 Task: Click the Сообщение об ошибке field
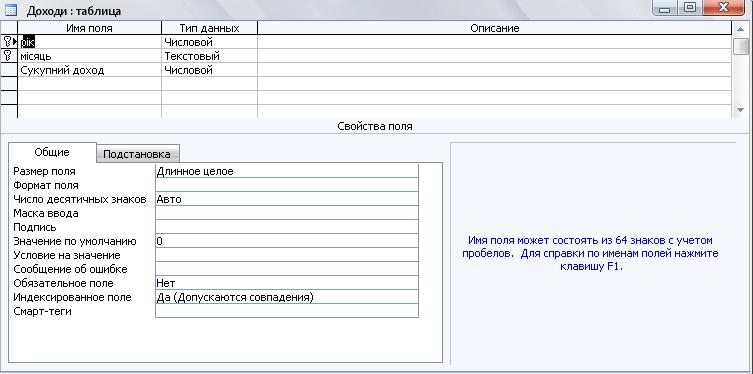tap(287, 269)
